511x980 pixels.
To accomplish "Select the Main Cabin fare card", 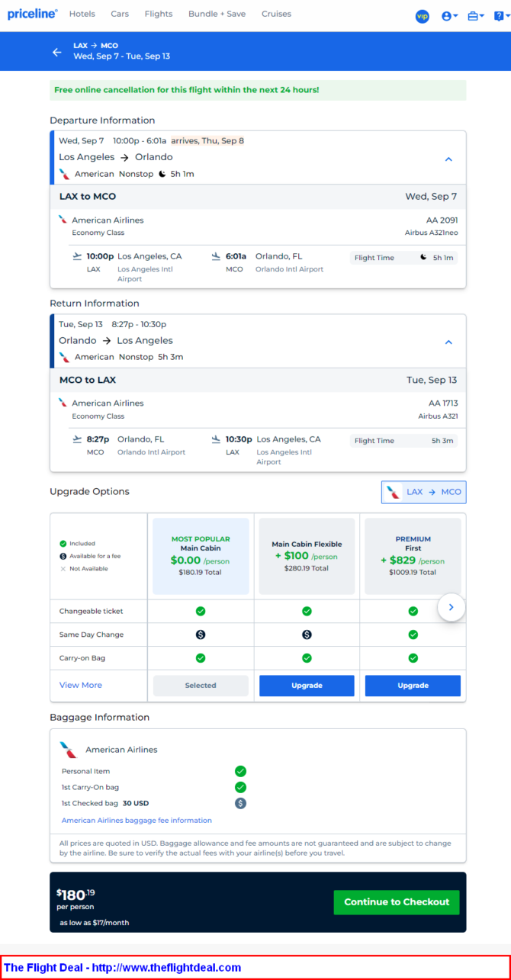I will 201,556.
